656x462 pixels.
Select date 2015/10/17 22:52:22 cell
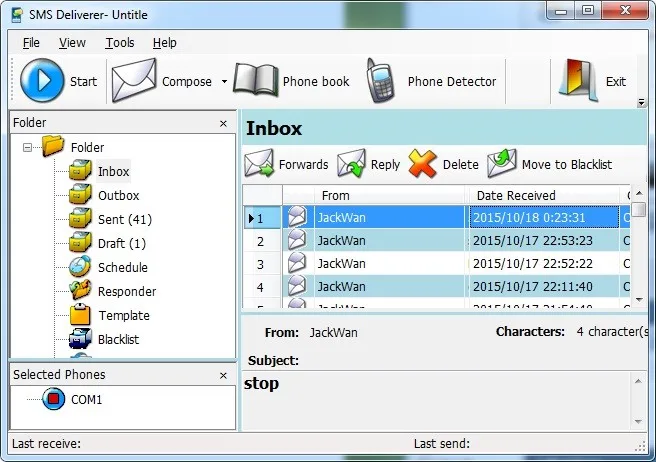coord(544,264)
